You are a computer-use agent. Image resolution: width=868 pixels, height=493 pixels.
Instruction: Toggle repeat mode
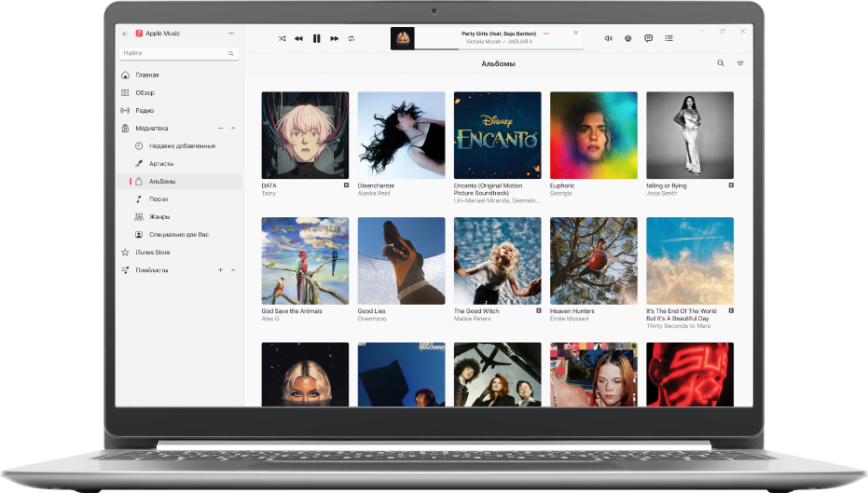[x=351, y=39]
